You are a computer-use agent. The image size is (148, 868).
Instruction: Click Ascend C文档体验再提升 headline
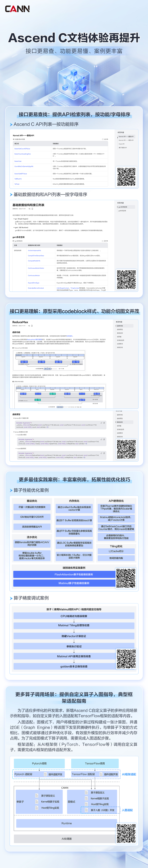coord(74,38)
